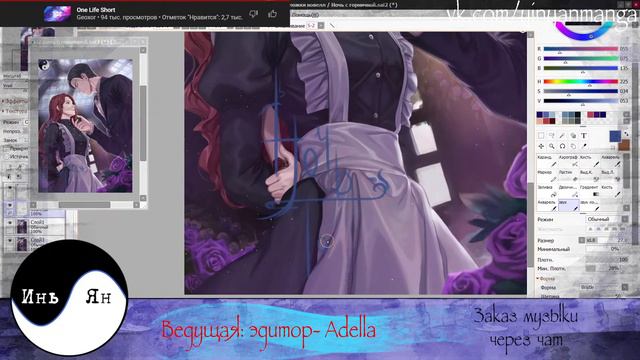Click the blue foreground color swatch
Viewport: 640px width, 360px height.
615,136
